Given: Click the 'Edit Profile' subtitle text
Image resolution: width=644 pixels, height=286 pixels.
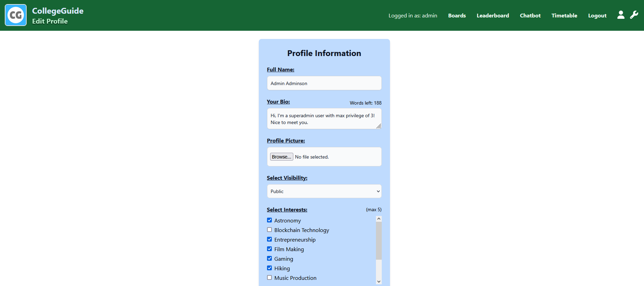Looking at the screenshot, I should pos(50,21).
